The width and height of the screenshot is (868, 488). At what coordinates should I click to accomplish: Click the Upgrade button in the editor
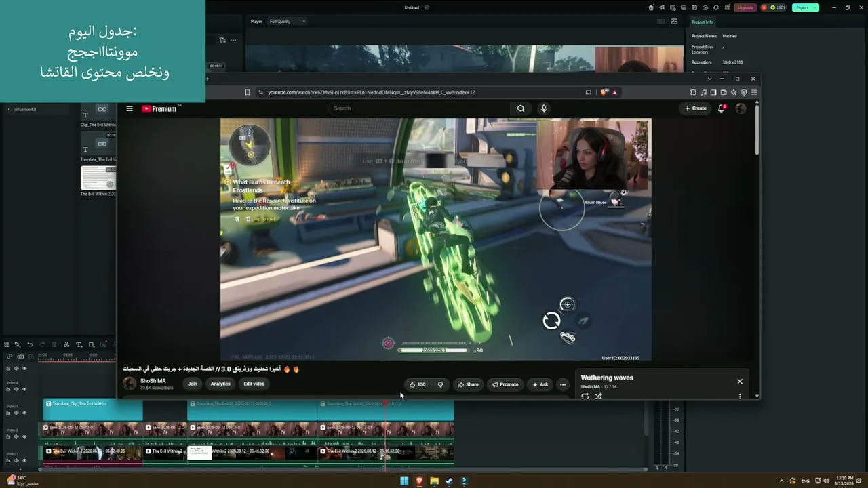745,7
